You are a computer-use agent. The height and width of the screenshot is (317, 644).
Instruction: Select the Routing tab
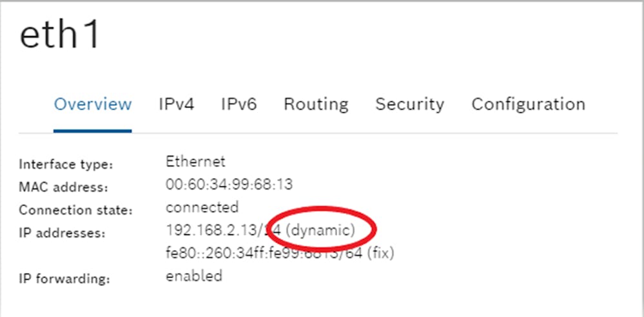(316, 105)
